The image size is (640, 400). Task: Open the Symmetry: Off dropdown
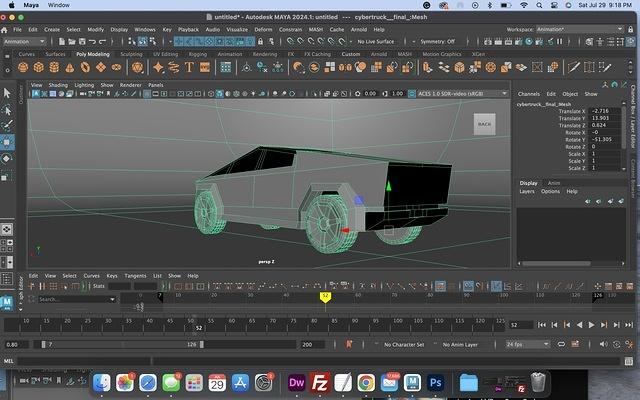point(440,42)
